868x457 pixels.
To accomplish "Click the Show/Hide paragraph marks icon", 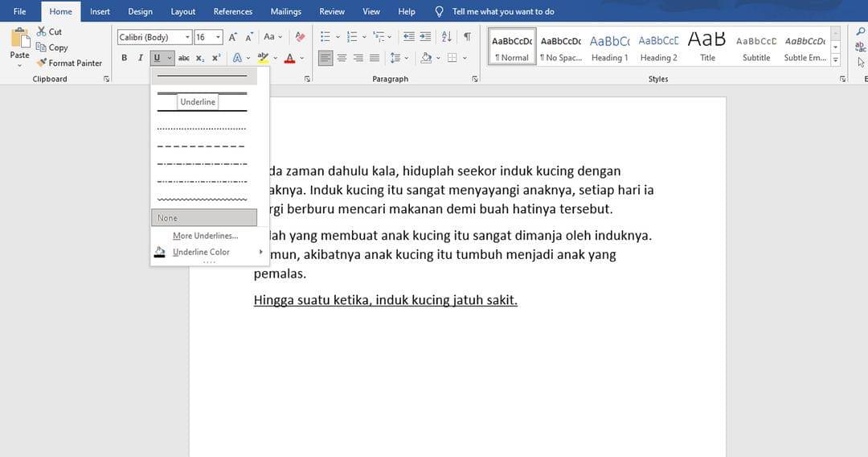I will tap(467, 37).
